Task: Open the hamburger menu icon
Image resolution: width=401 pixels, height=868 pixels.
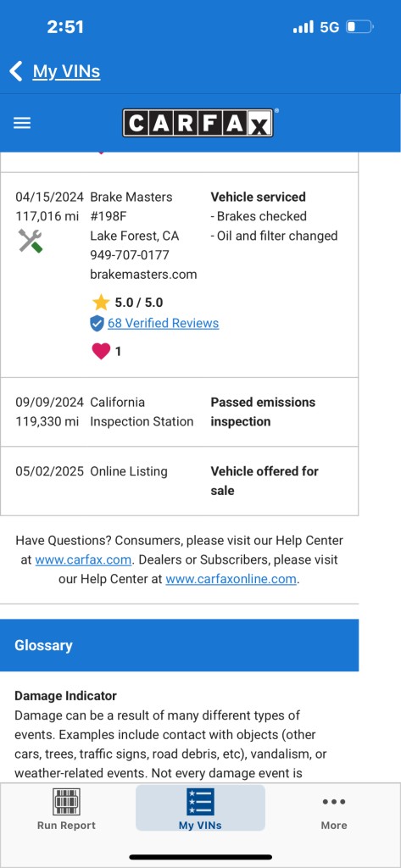Action: tap(22, 123)
